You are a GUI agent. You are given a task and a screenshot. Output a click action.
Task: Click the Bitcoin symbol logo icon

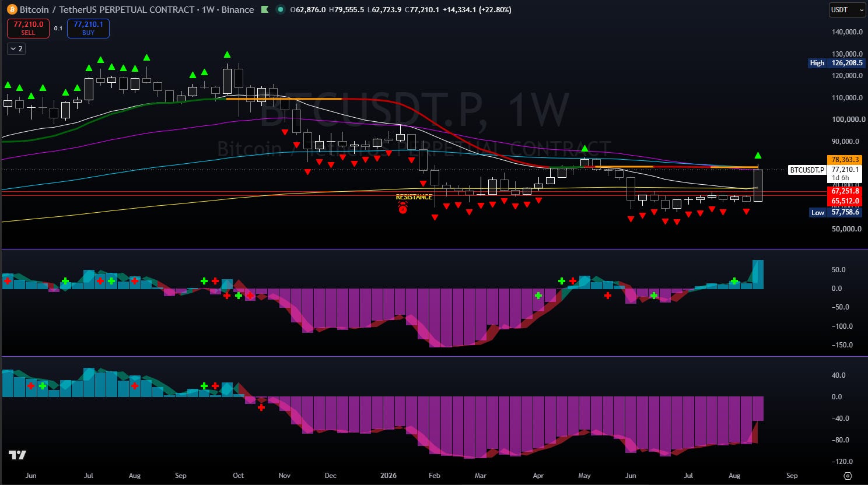(x=12, y=9)
